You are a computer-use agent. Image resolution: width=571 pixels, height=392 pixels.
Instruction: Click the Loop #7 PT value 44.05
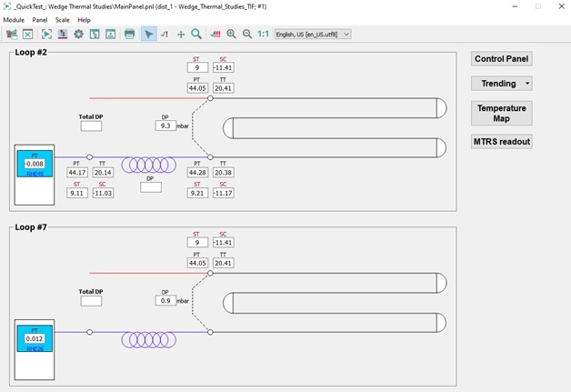click(x=197, y=263)
